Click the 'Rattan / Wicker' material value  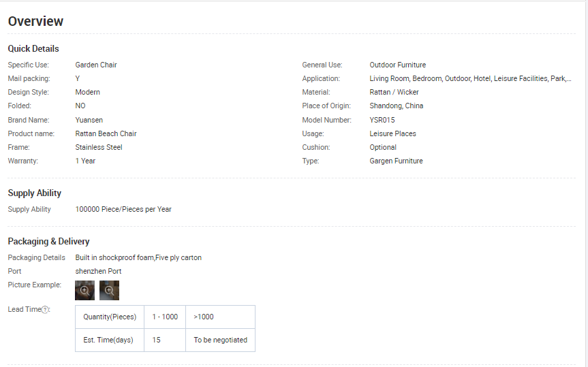(394, 93)
